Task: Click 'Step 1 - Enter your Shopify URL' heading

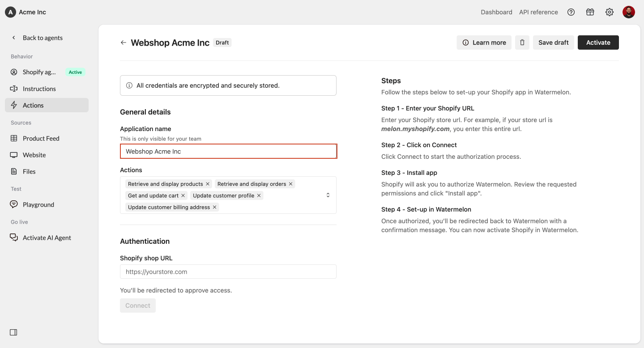Action: point(427,108)
